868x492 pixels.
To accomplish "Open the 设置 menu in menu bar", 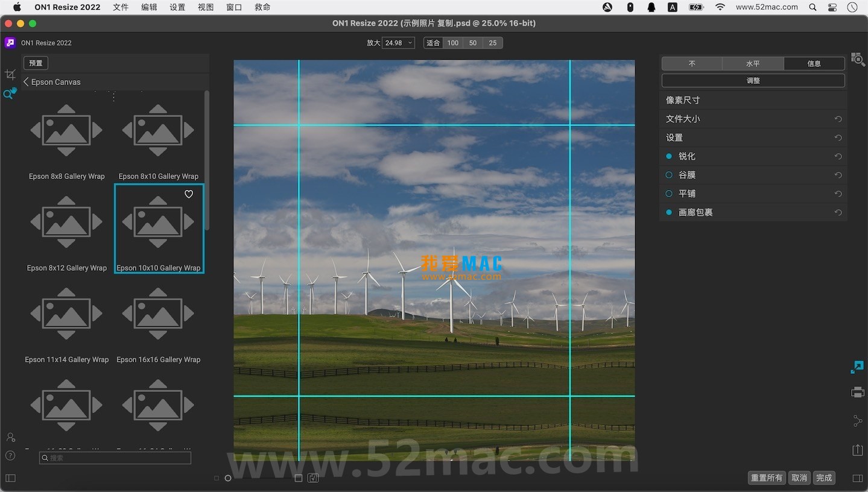I will pos(177,7).
